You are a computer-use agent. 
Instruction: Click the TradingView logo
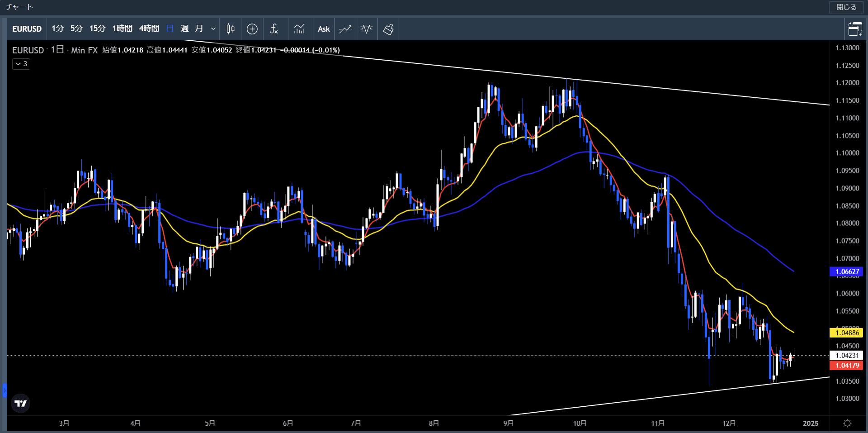point(20,403)
